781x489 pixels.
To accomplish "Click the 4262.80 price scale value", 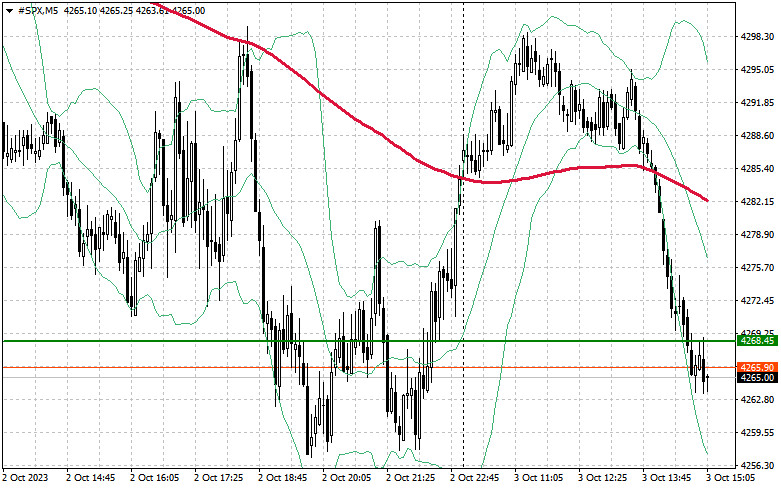I will [x=757, y=399].
